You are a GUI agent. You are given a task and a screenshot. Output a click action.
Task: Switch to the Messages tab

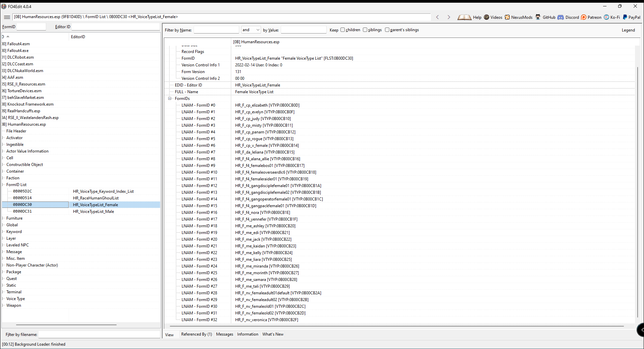pyautogui.click(x=224, y=334)
